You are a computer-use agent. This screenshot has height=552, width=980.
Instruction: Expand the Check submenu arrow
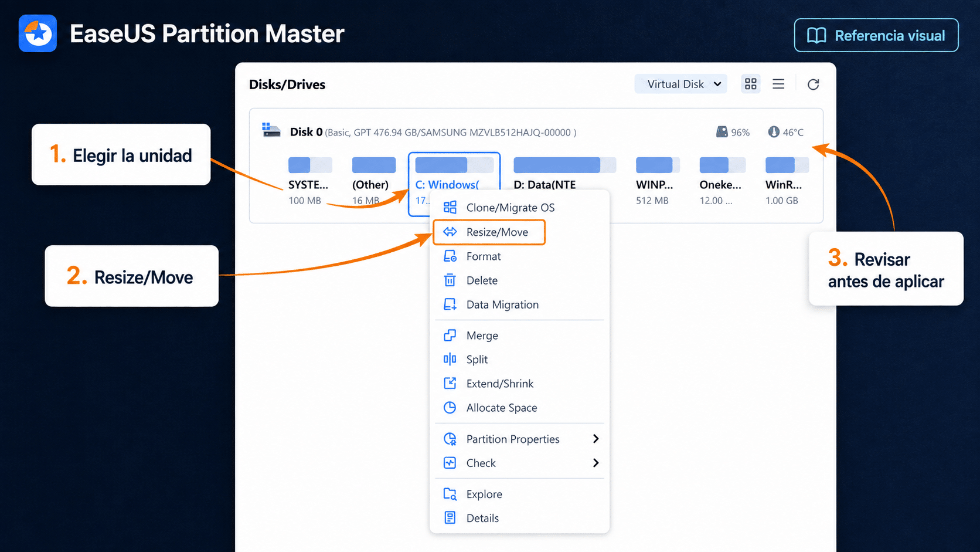point(596,463)
